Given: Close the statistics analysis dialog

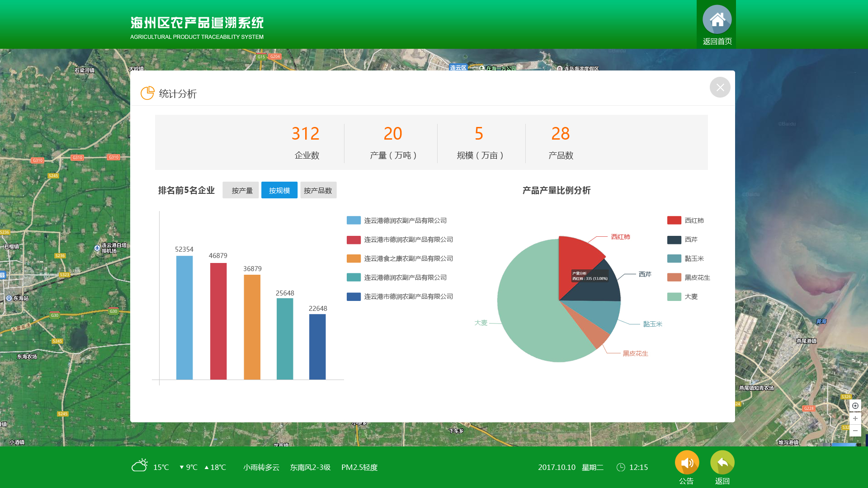Looking at the screenshot, I should point(720,87).
